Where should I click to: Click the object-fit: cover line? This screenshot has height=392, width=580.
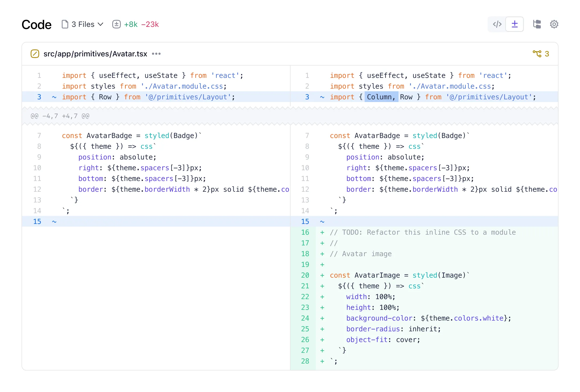tap(383, 340)
